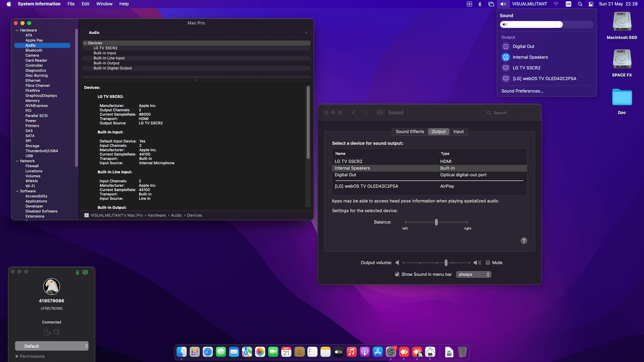Open the Edit menu

(x=86, y=4)
